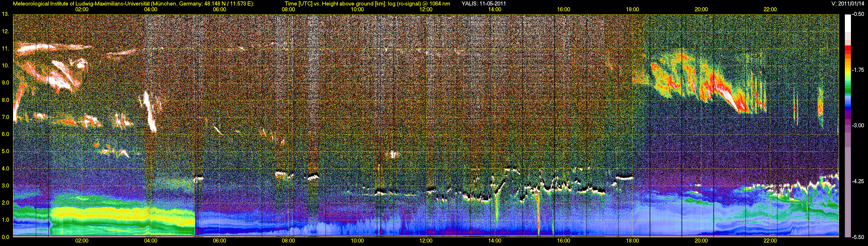Select the 14:00 label on the top time axis
The height and width of the screenshot is (246, 868).
coord(495,10)
